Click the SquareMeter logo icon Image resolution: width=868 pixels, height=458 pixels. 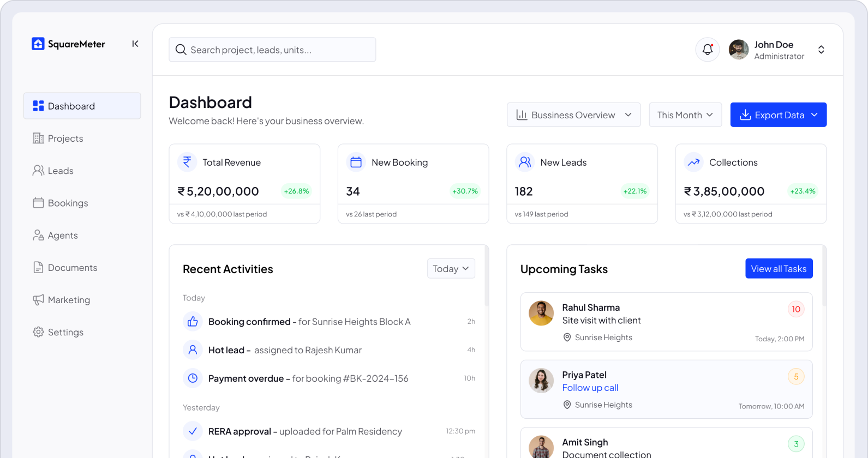pyautogui.click(x=38, y=44)
